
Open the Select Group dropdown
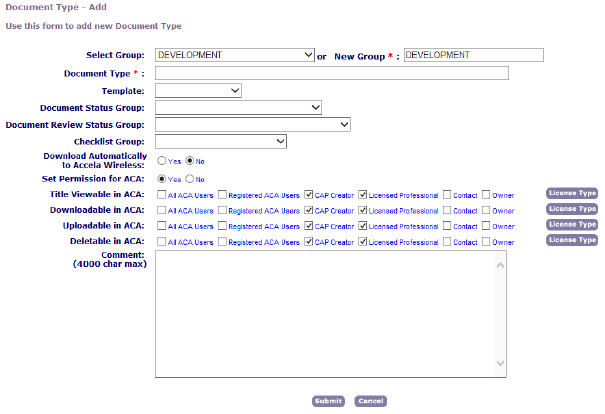235,55
